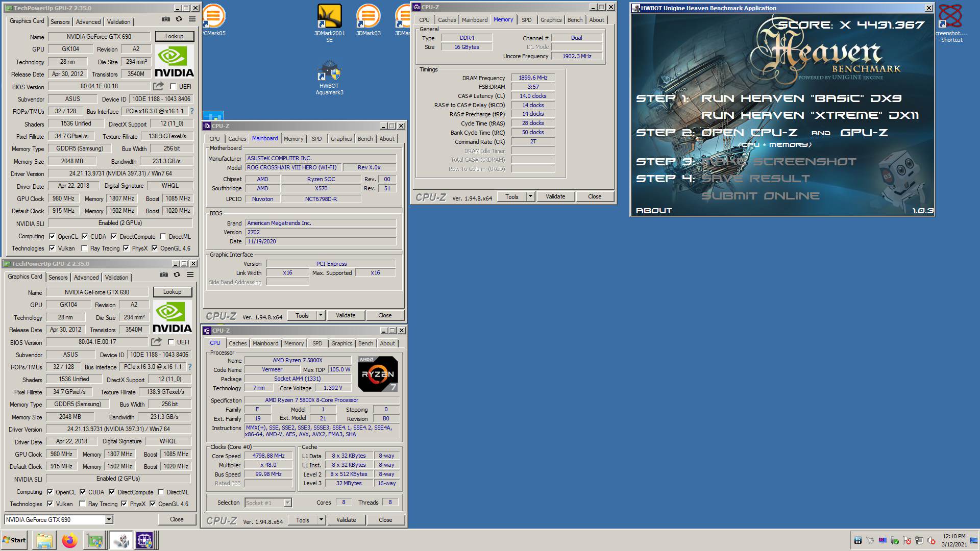Toggle CUDA checkbox in top GPU-Z
This screenshot has height=551, width=980.
pyautogui.click(x=85, y=237)
